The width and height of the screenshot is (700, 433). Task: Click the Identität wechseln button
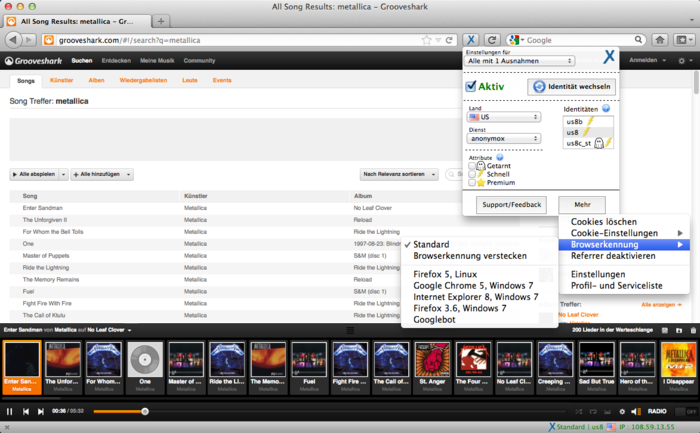571,87
